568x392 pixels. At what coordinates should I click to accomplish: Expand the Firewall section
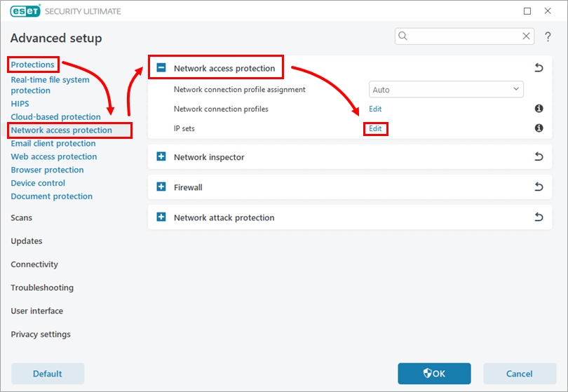click(161, 187)
